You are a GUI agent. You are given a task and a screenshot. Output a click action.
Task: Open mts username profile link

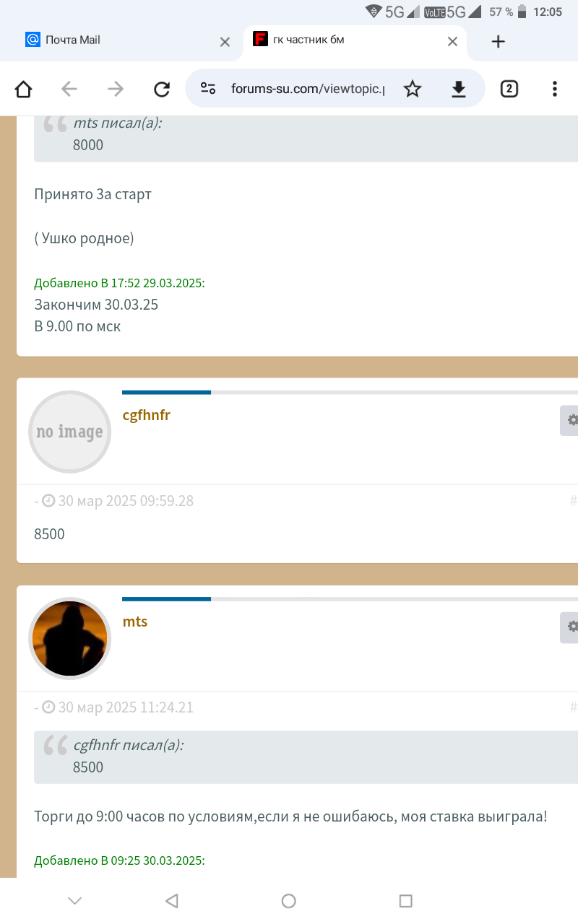coord(135,622)
